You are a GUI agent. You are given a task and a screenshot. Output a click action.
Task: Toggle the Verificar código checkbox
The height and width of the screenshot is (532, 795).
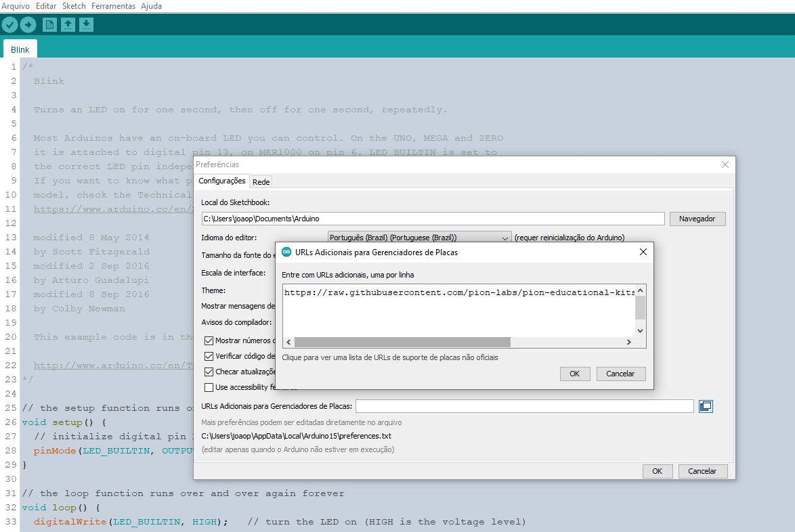pos(209,356)
